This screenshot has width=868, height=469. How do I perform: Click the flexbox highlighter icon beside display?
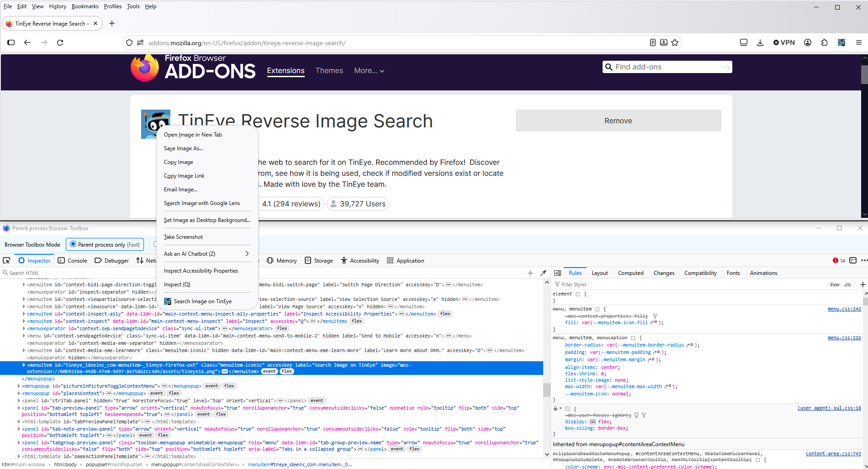[593, 422]
